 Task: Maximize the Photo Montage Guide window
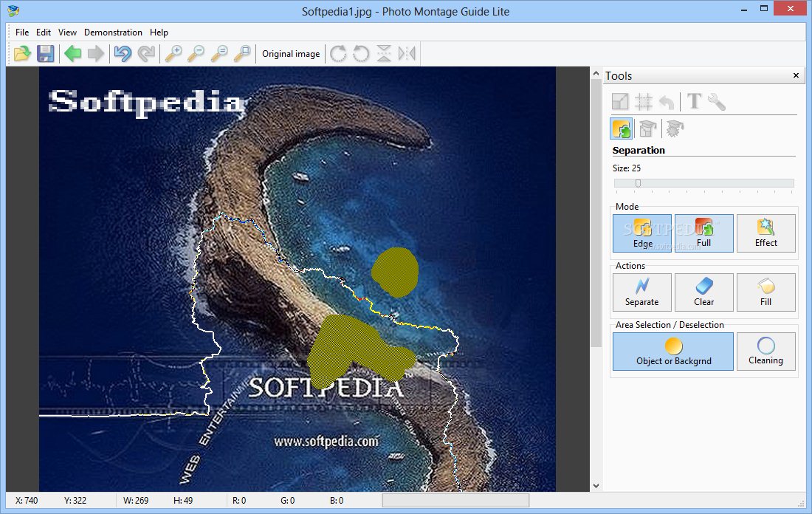tap(764, 9)
